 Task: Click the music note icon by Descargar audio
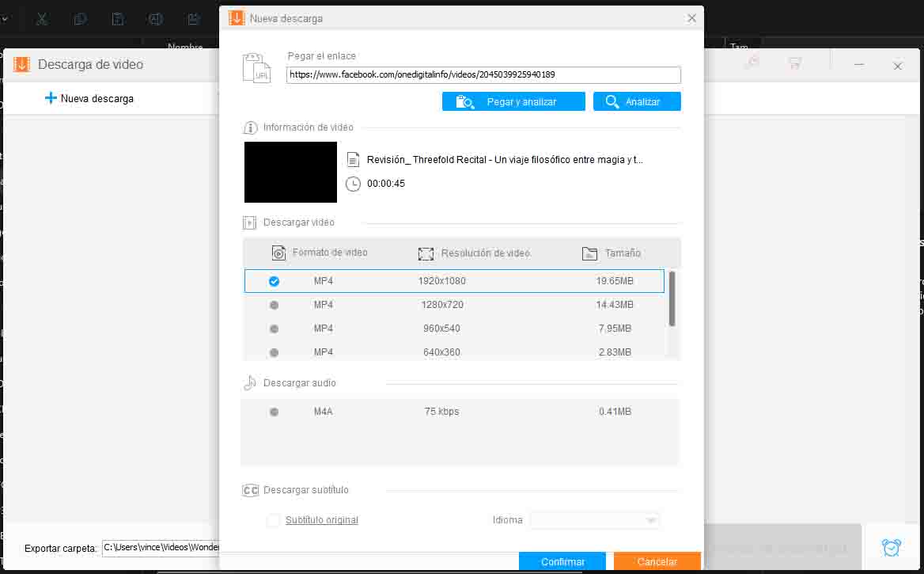[250, 383]
